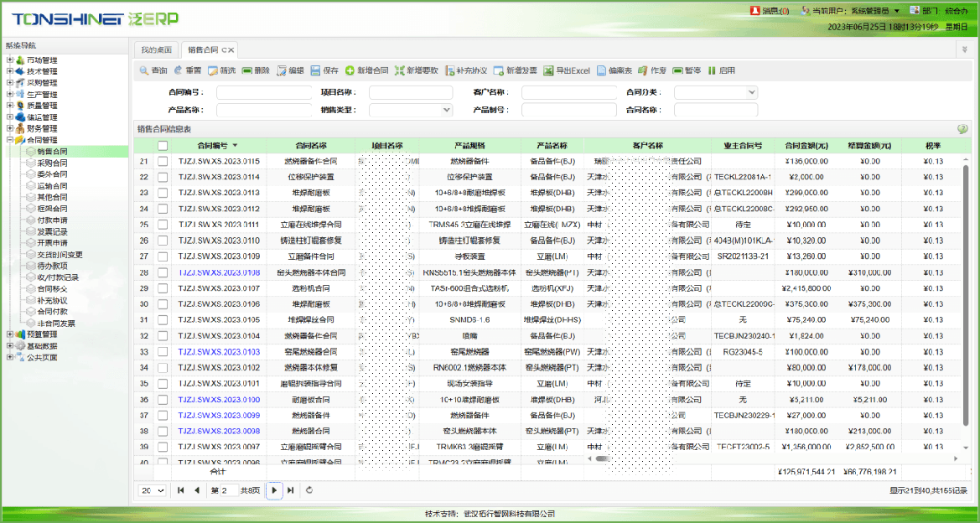
Task: Click the 删除 delete toolbar icon
Action: (247, 71)
